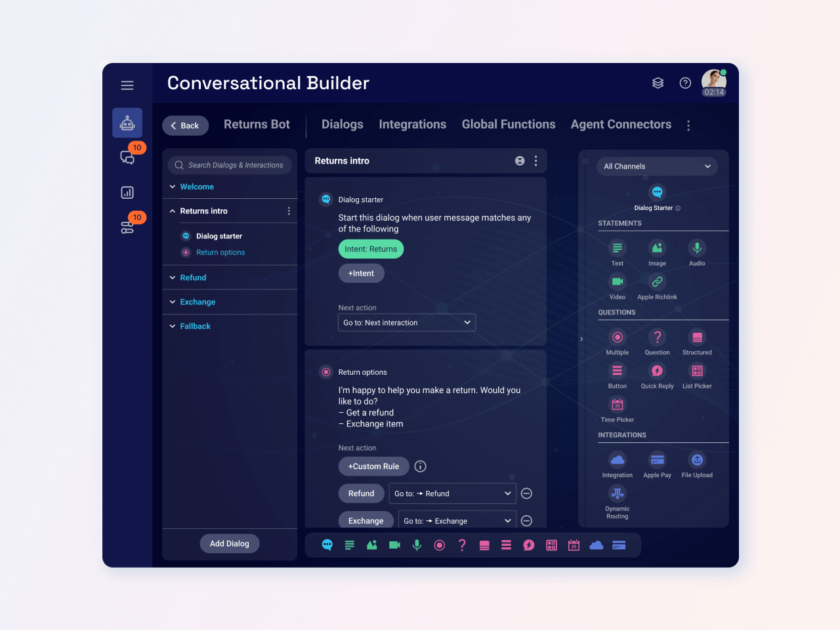Viewport: 840px width, 630px height.
Task: Open the Go to: Next interaction dropdown
Action: 407,323
